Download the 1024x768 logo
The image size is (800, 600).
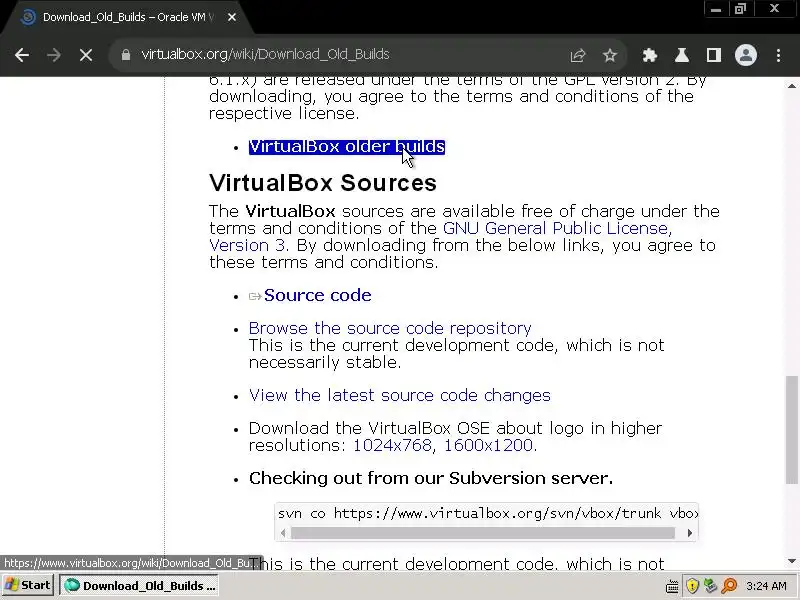pyautogui.click(x=392, y=445)
